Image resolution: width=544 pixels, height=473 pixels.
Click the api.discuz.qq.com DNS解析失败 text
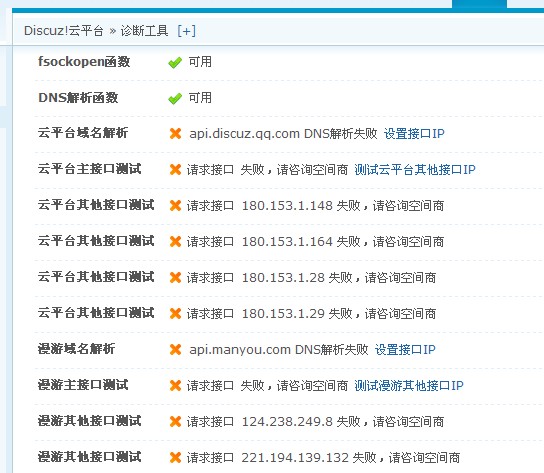[x=283, y=134]
